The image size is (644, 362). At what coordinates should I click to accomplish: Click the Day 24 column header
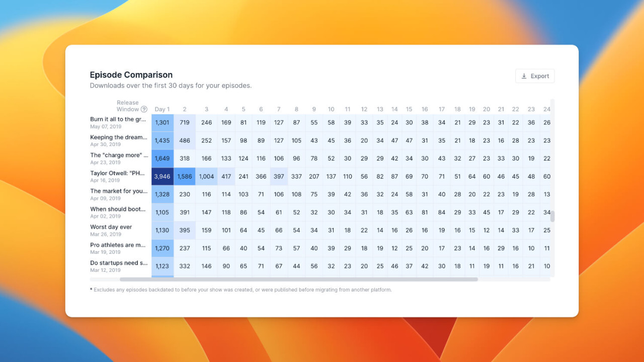click(x=546, y=109)
